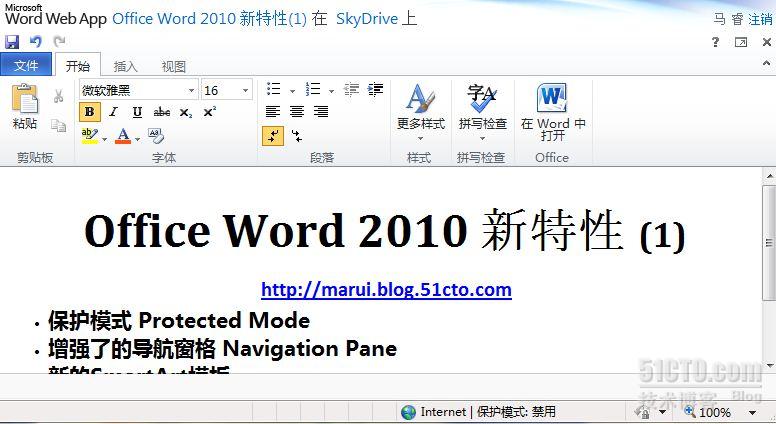Cut selection with the scissors icon

tap(58, 96)
